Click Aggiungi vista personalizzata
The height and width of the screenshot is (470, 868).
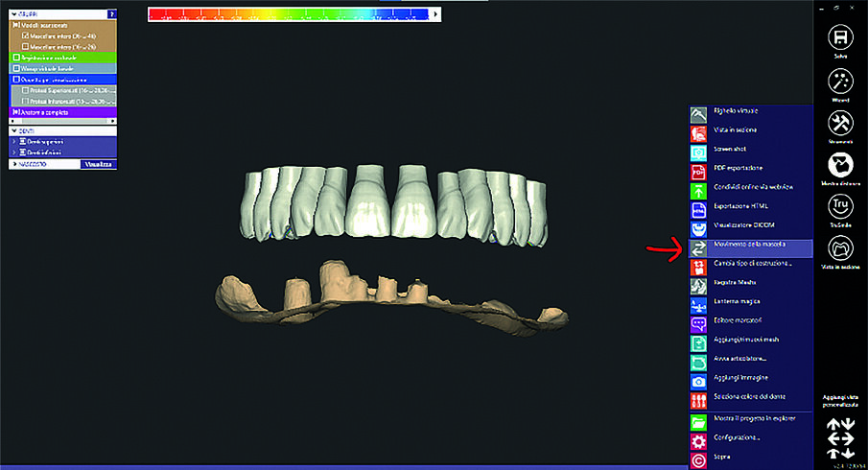(840, 401)
